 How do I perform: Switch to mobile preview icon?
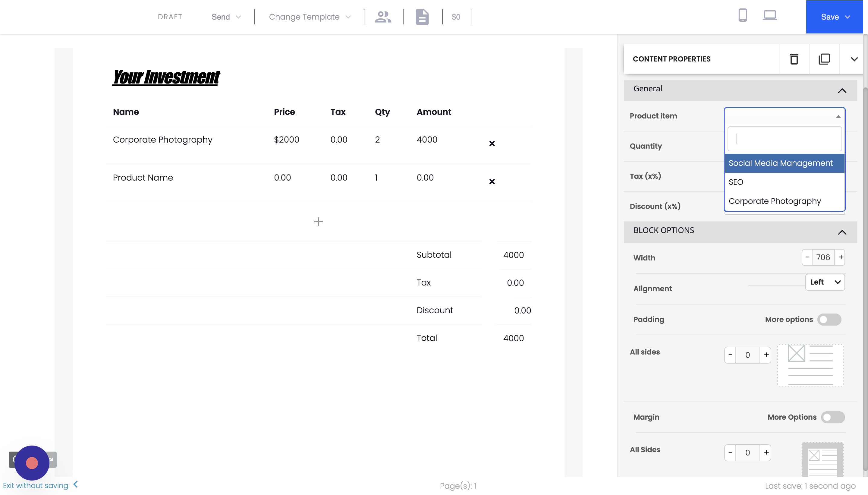point(743,16)
